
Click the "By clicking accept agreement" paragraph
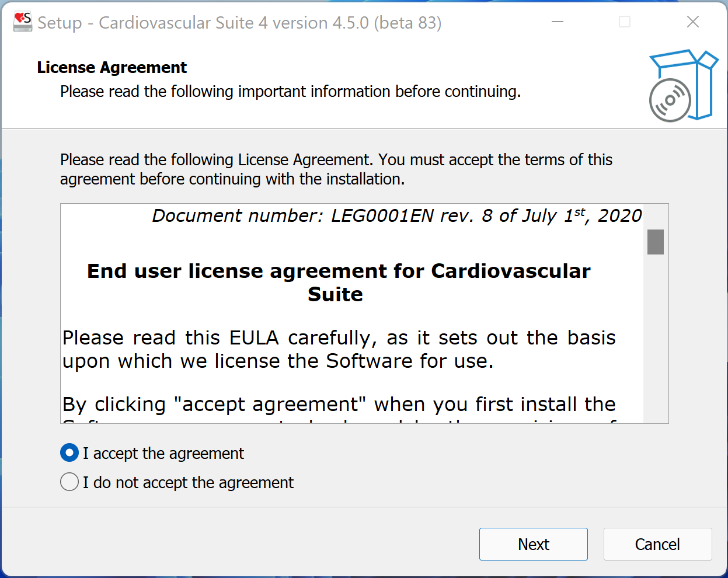coord(339,404)
